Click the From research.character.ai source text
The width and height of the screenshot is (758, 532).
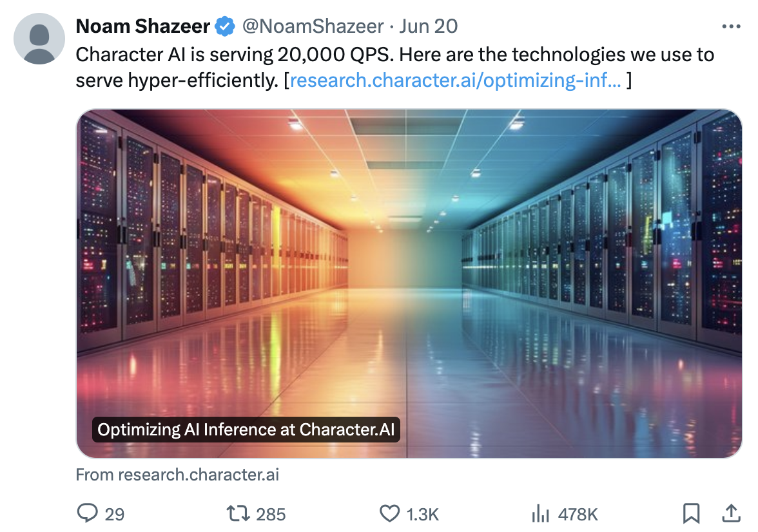[x=177, y=475]
